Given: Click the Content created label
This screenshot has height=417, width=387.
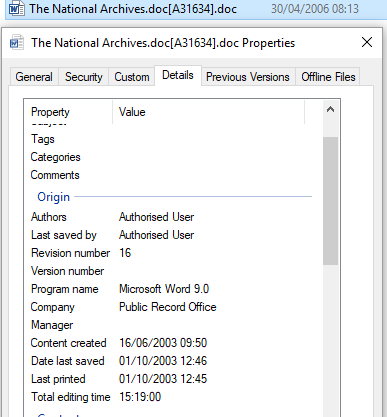Looking at the screenshot, I should click(68, 343).
